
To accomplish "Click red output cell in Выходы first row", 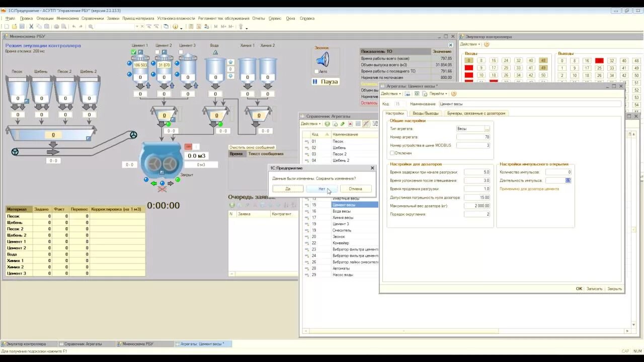I will point(599,60).
